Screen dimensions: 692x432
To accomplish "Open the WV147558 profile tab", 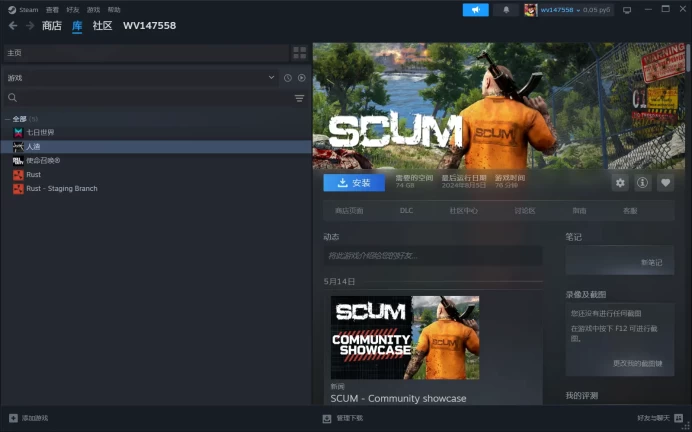I will [x=150, y=26].
